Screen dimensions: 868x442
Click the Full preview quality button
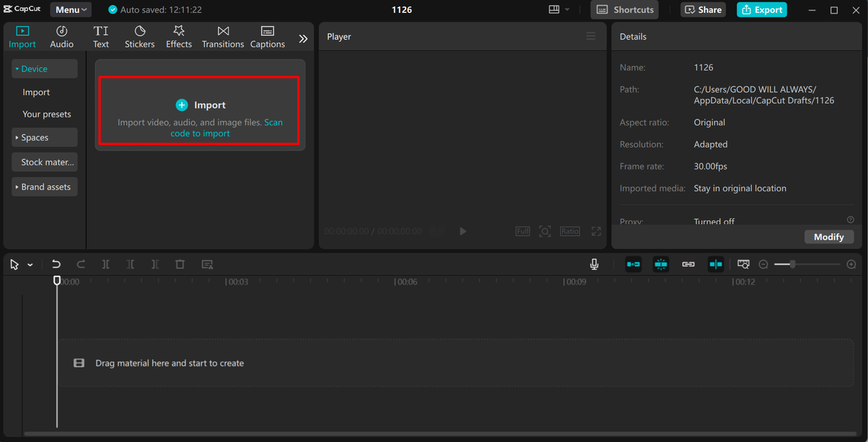pyautogui.click(x=523, y=231)
